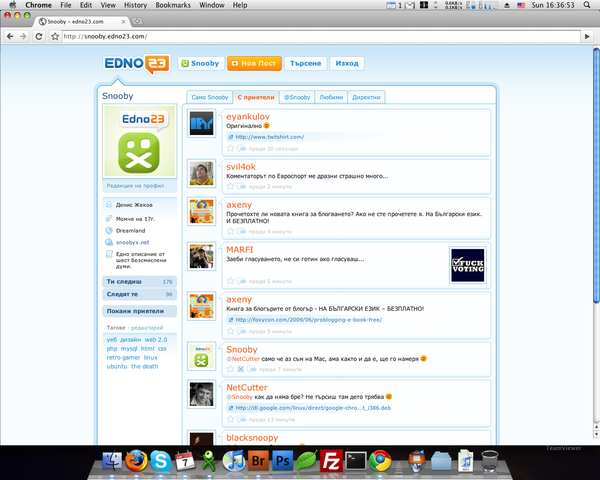Screen dimensions: 600x480
Task: Star NetCutter's post
Action: (x=230, y=419)
